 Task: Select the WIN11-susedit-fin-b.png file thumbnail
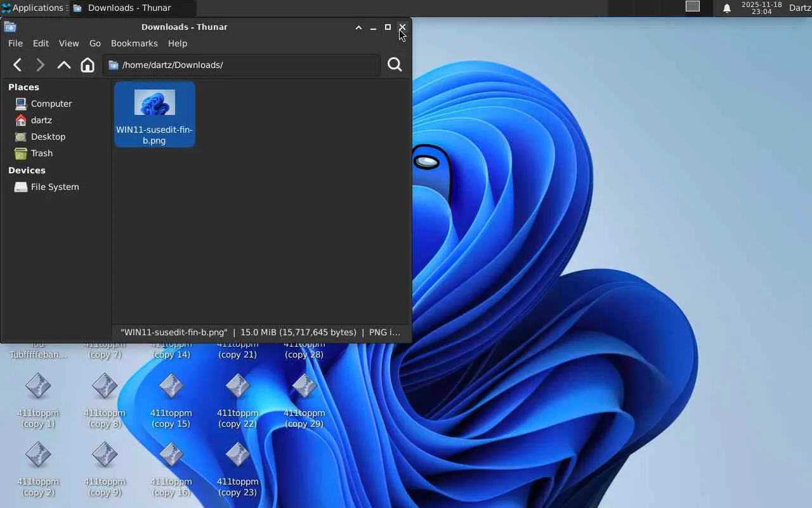pos(155,114)
